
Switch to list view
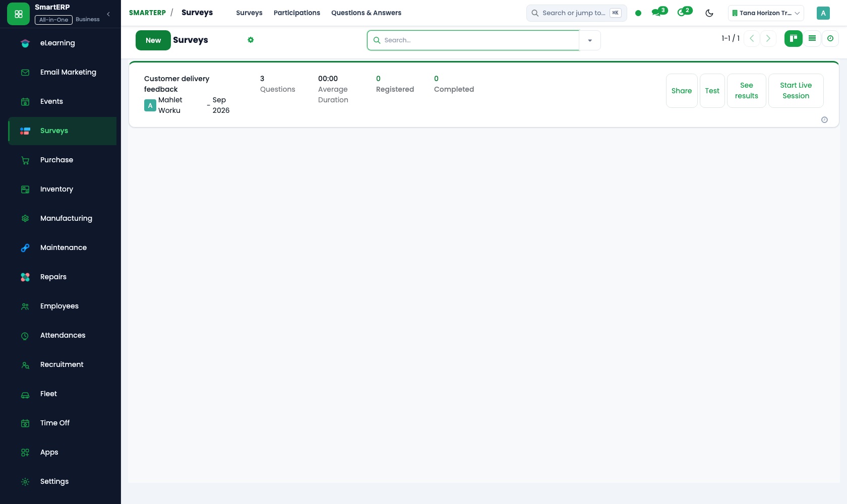pyautogui.click(x=812, y=38)
